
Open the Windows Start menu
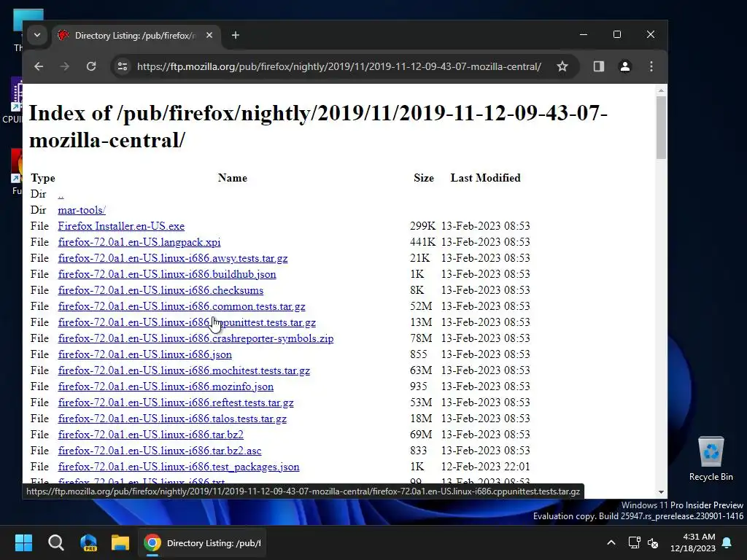coord(23,542)
